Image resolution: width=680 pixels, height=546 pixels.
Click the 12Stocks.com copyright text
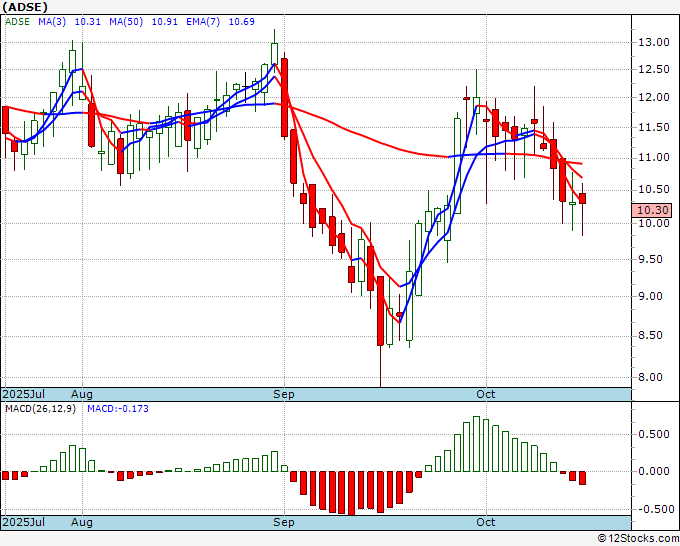point(638,539)
